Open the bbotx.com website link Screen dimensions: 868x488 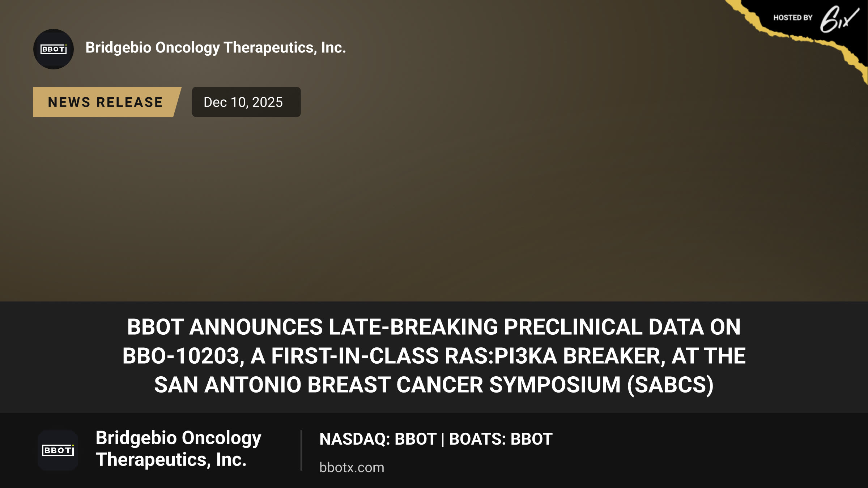point(352,467)
